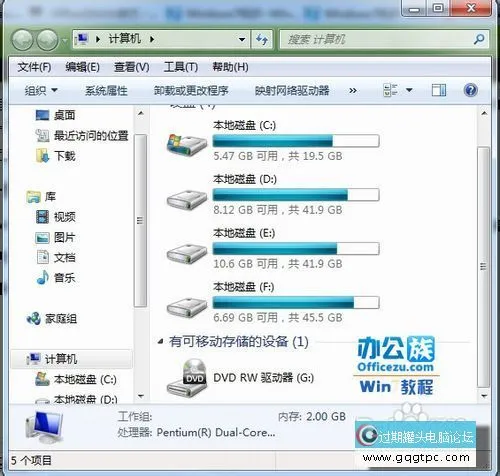Select the F: drive hard disk icon
The image size is (500, 476).
pos(187,307)
